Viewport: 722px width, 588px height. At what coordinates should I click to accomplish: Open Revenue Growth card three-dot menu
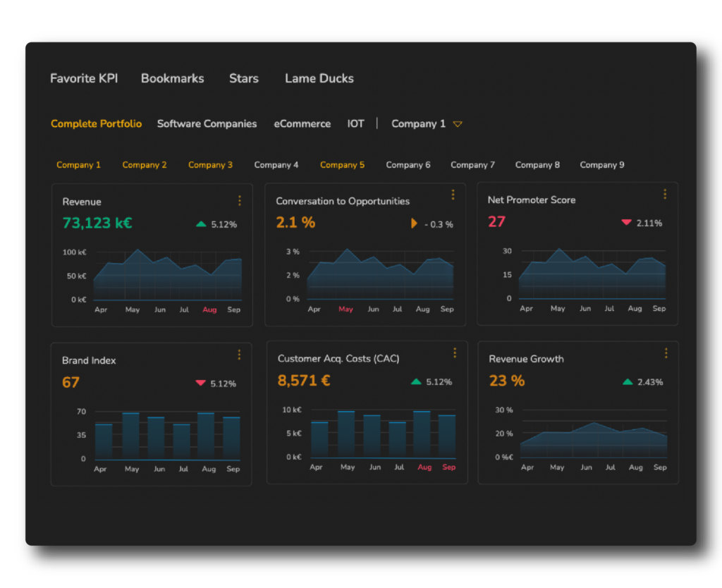(x=666, y=353)
